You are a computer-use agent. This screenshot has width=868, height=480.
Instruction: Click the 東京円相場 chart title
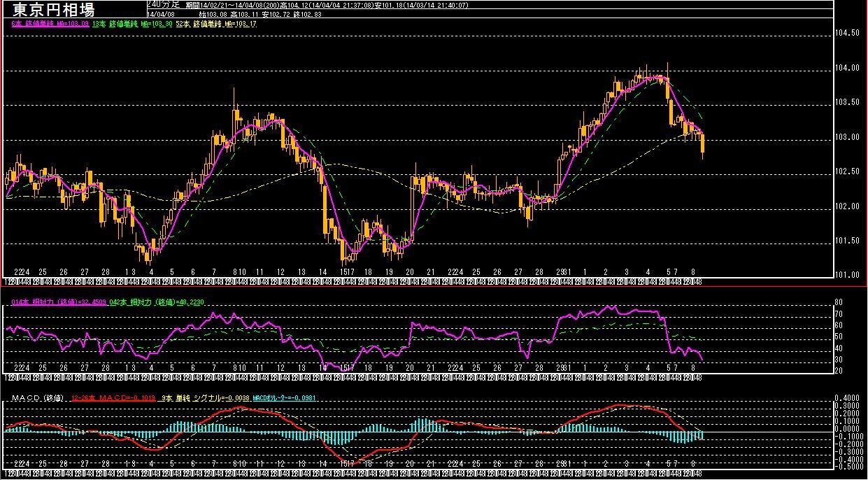coord(52,10)
